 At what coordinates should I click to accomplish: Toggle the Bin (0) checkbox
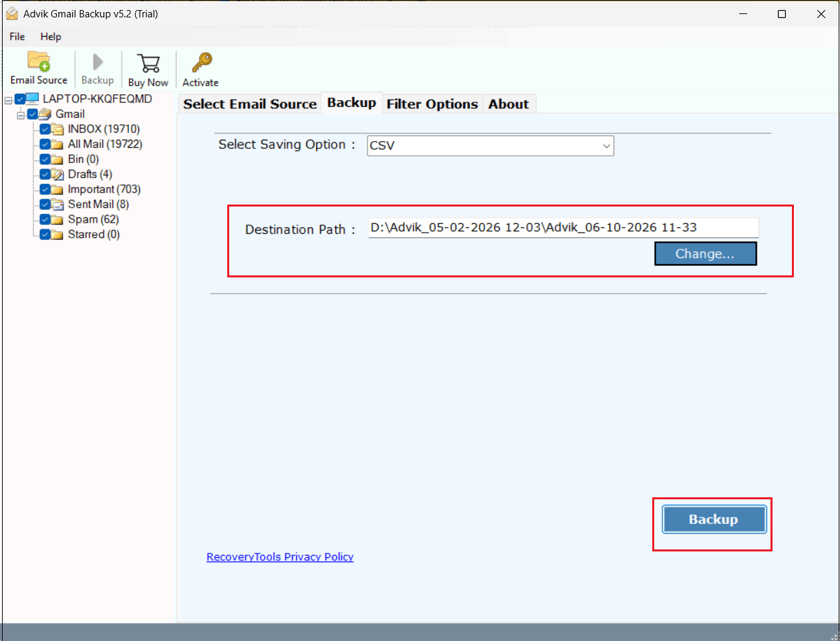[x=45, y=159]
